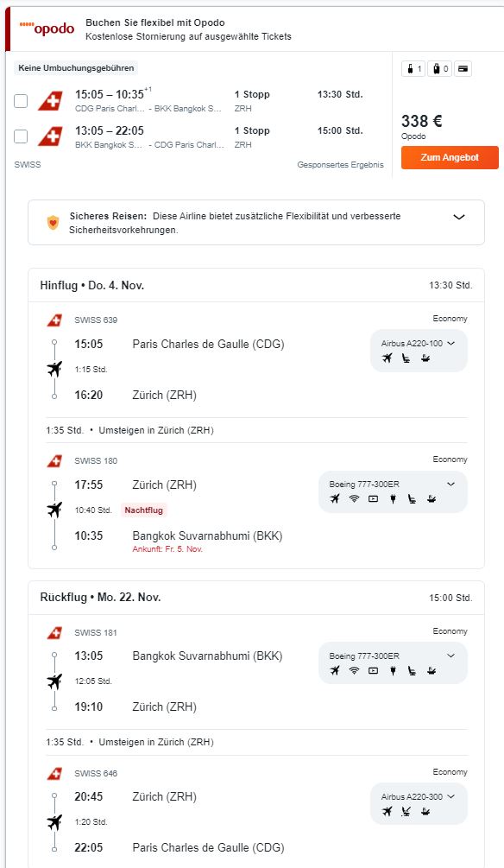Viewport: 504px width, 868px height.
Task: Expand the Sicheres Reisen info panel
Action: coord(458,217)
